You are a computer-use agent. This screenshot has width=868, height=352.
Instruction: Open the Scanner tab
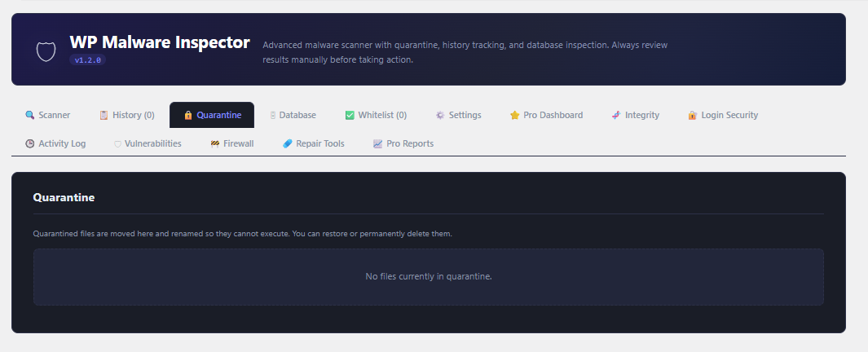click(x=54, y=115)
